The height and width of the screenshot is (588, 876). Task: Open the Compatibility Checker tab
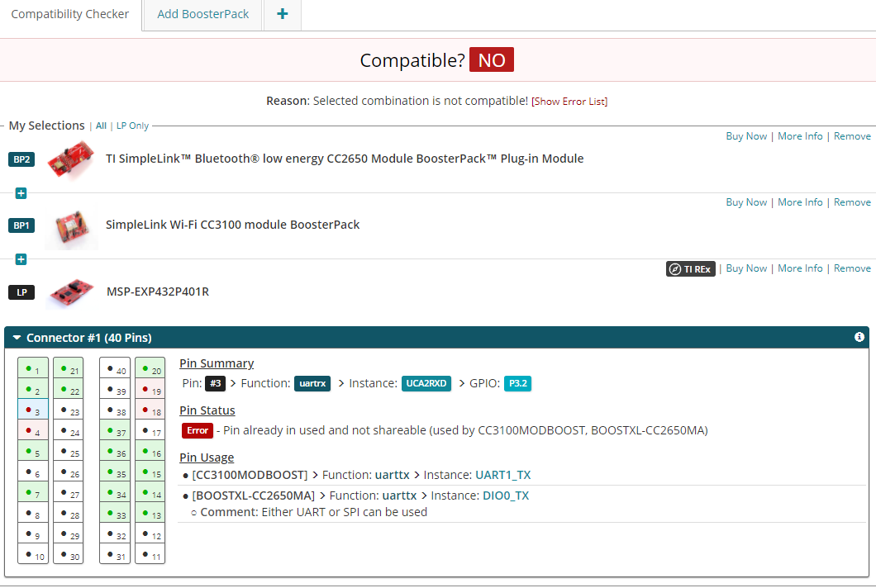pos(70,15)
